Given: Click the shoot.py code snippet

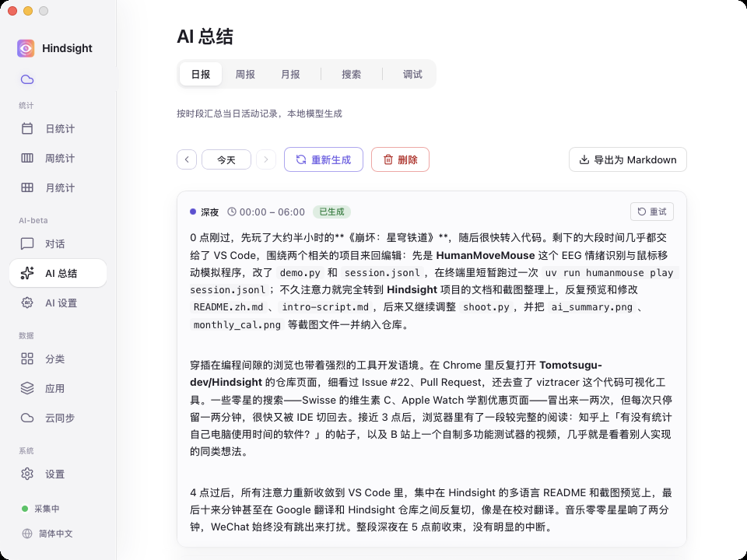Looking at the screenshot, I should pyautogui.click(x=486, y=307).
